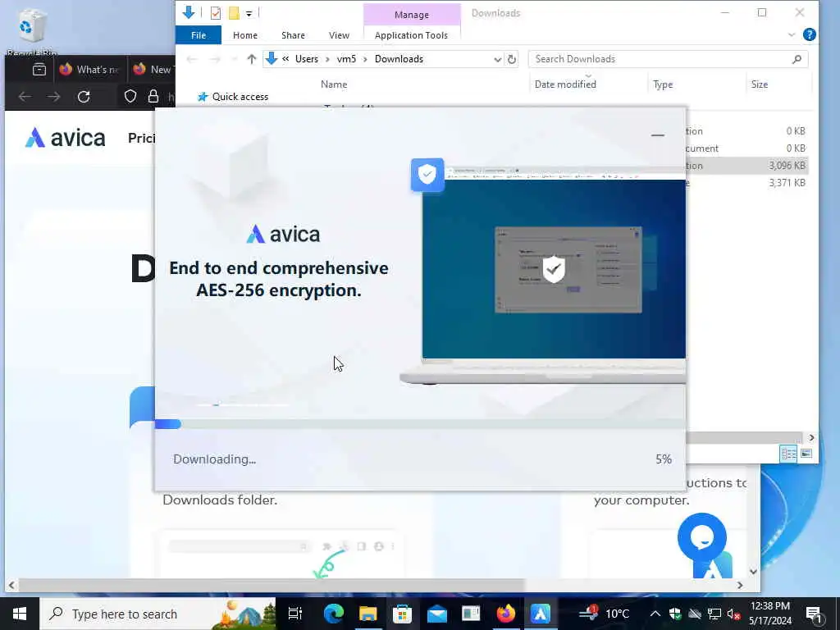The image size is (840, 630).
Task: Open the muted volume tray icon
Action: (x=733, y=614)
